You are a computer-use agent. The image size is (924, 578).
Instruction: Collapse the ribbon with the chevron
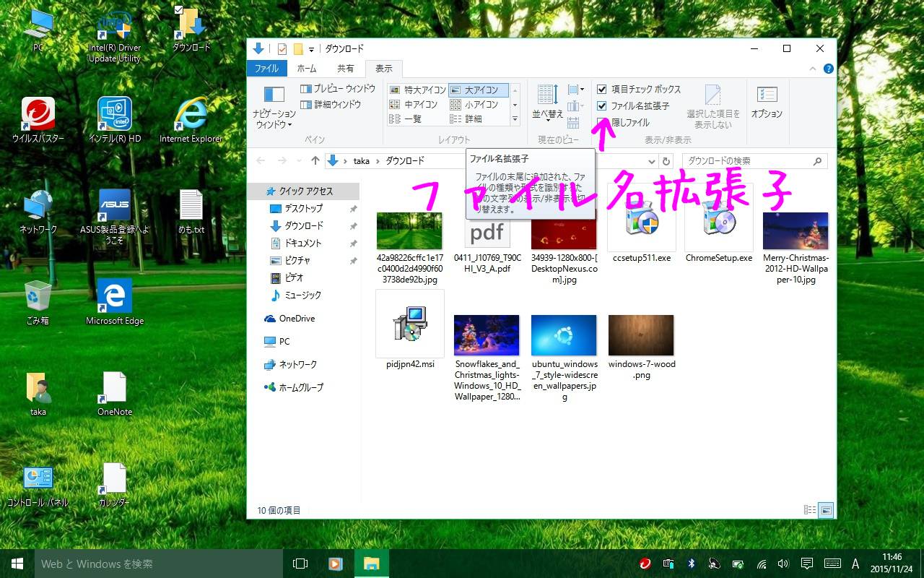click(x=814, y=69)
